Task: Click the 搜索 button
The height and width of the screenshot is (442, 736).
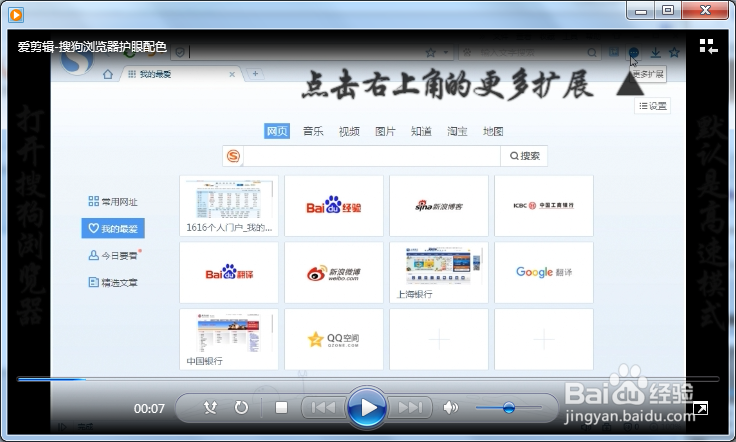Action: (524, 156)
